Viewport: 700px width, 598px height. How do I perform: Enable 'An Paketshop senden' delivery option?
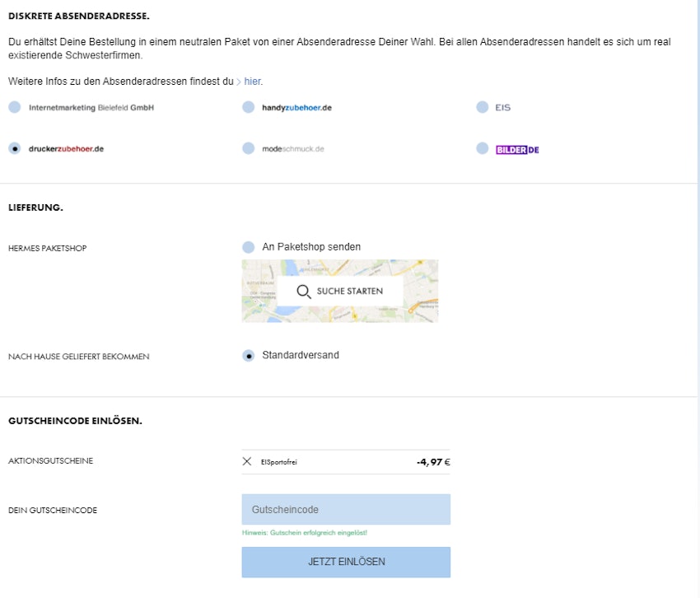coord(248,245)
